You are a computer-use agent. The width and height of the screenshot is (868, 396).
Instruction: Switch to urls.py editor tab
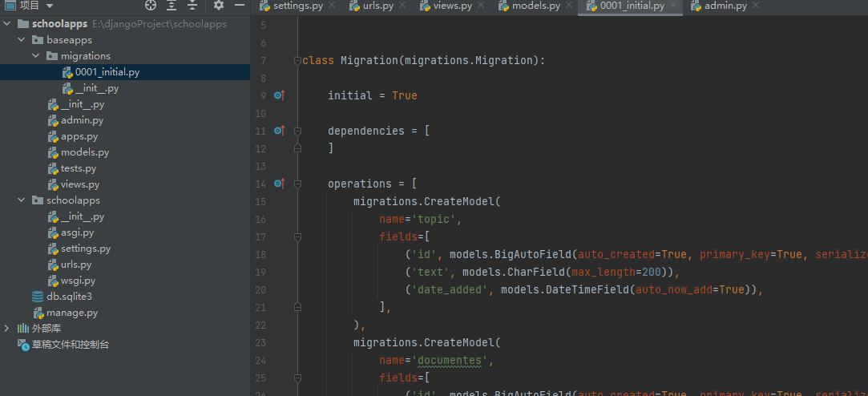coord(379,6)
